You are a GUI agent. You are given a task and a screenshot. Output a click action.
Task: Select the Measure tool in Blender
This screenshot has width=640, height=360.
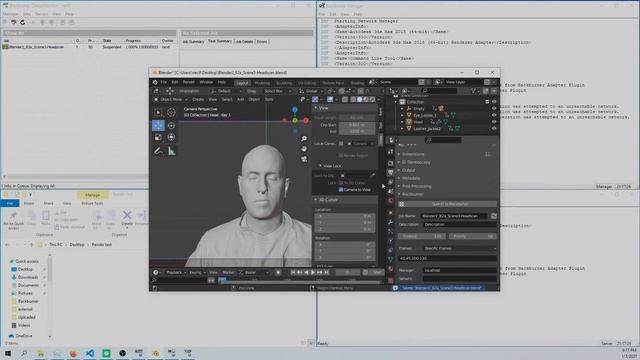tap(171, 151)
